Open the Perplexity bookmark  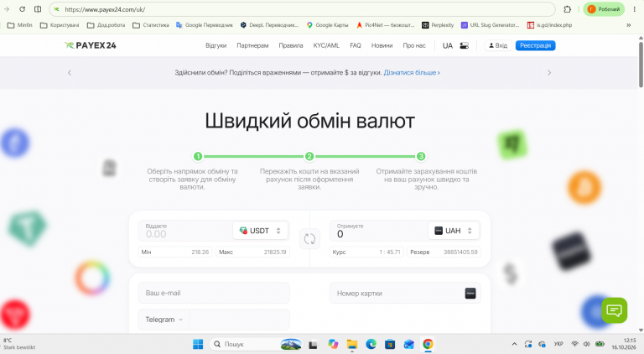tap(438, 25)
